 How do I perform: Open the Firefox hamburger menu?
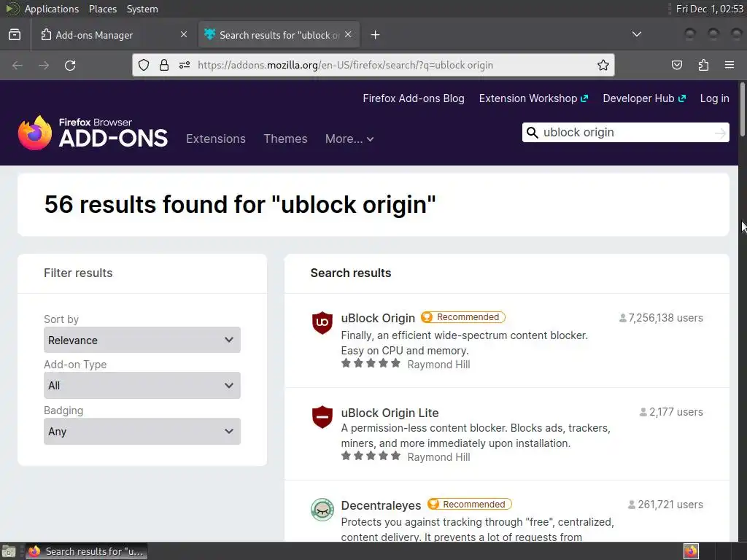729,65
